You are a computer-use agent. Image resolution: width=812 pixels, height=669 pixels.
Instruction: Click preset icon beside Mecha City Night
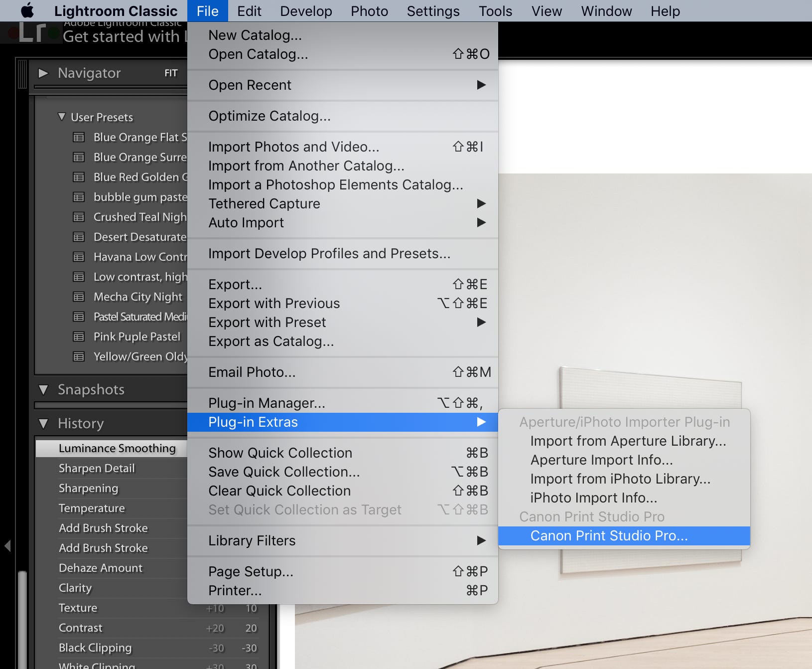(79, 297)
